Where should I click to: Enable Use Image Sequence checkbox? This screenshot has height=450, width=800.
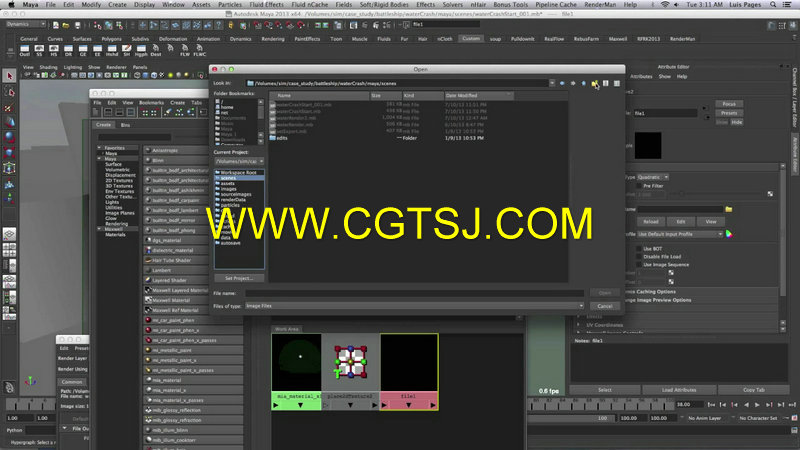tap(639, 265)
